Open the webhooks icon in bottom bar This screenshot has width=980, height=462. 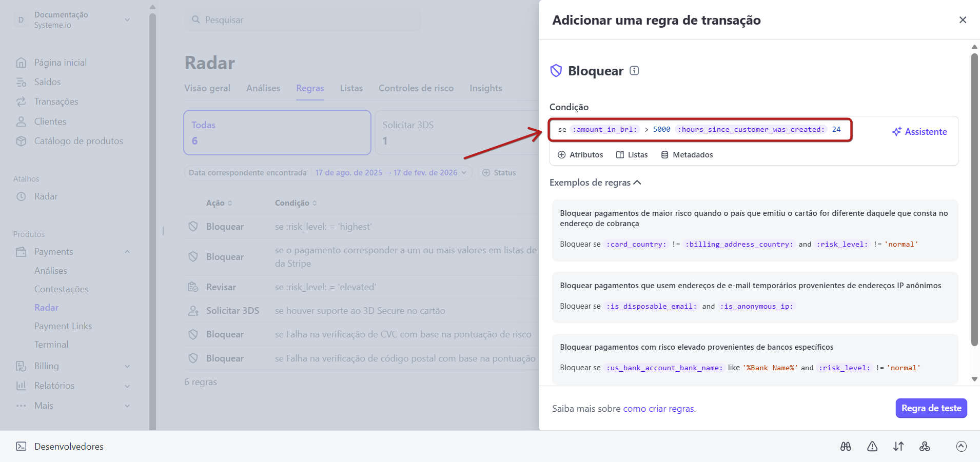coord(925,447)
